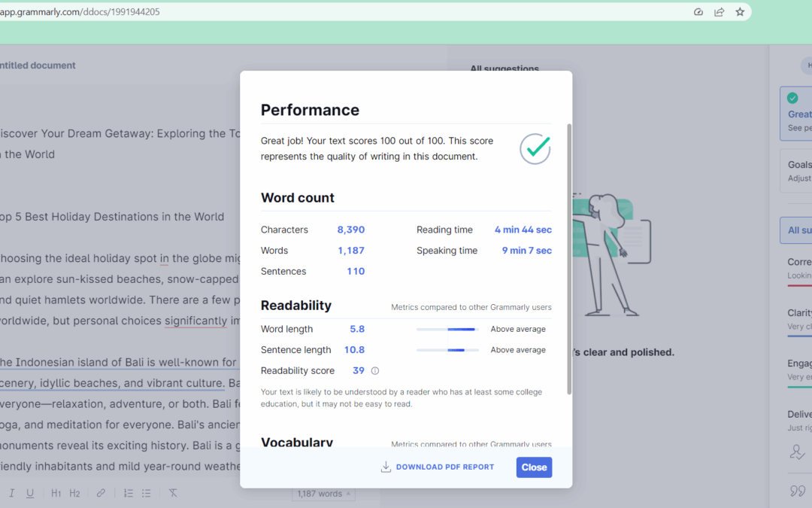Open the Goals panel in right sidebar
The image size is (812, 508).
tap(797, 171)
